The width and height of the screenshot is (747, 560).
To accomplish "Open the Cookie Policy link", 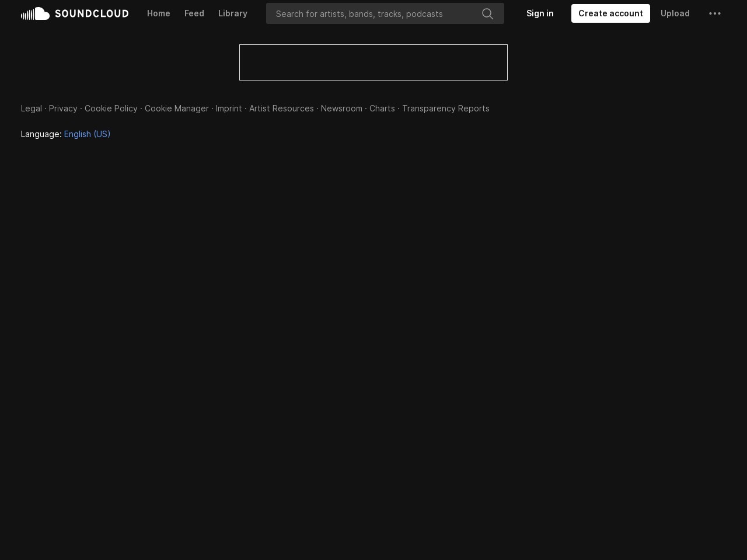I will point(111,108).
